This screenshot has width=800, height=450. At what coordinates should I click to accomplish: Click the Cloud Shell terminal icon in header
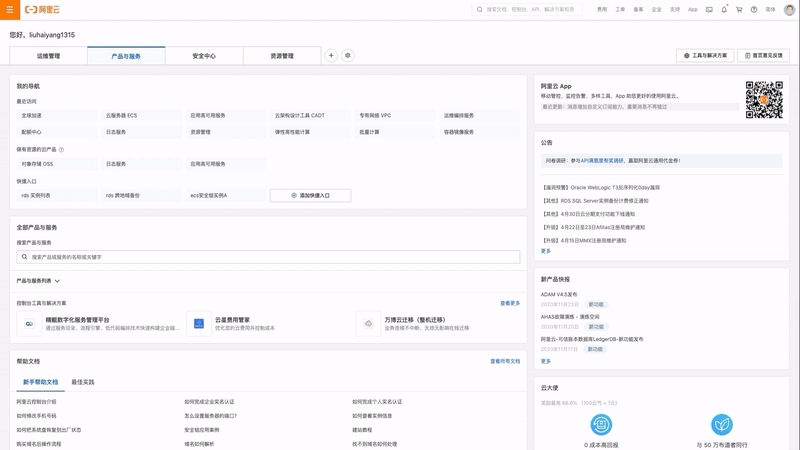coord(709,9)
